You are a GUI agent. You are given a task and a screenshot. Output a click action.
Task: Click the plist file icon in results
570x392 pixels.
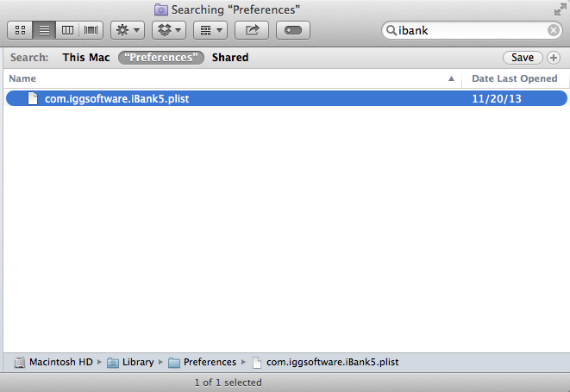coord(33,98)
